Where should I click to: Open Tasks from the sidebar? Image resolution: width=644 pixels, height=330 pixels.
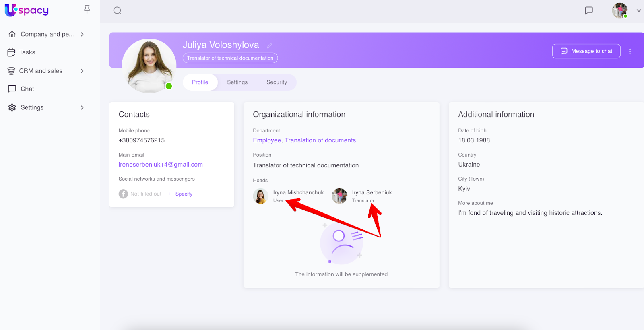(27, 52)
